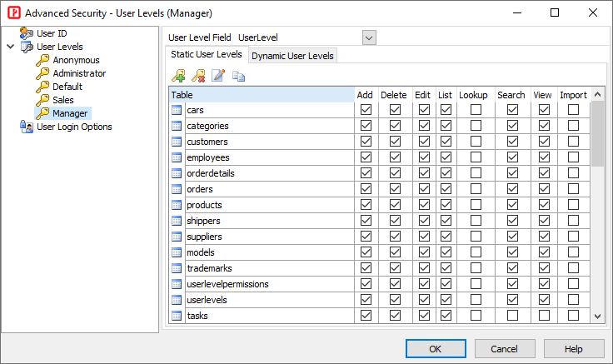Click the Cancel button

[x=505, y=348]
